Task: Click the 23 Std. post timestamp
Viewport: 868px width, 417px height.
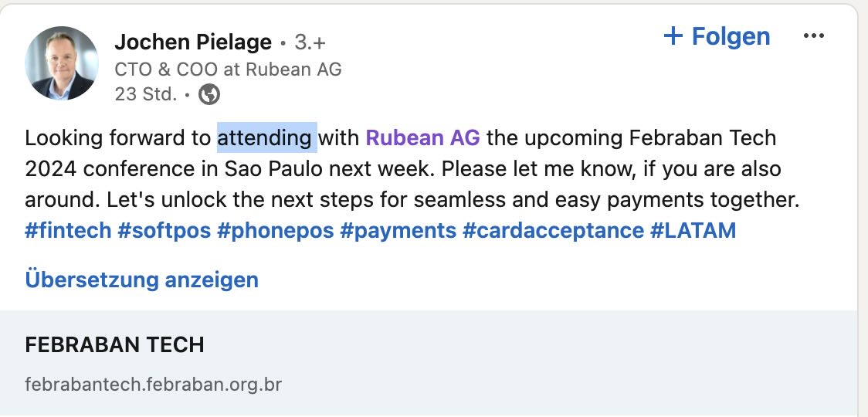Action: (146, 95)
